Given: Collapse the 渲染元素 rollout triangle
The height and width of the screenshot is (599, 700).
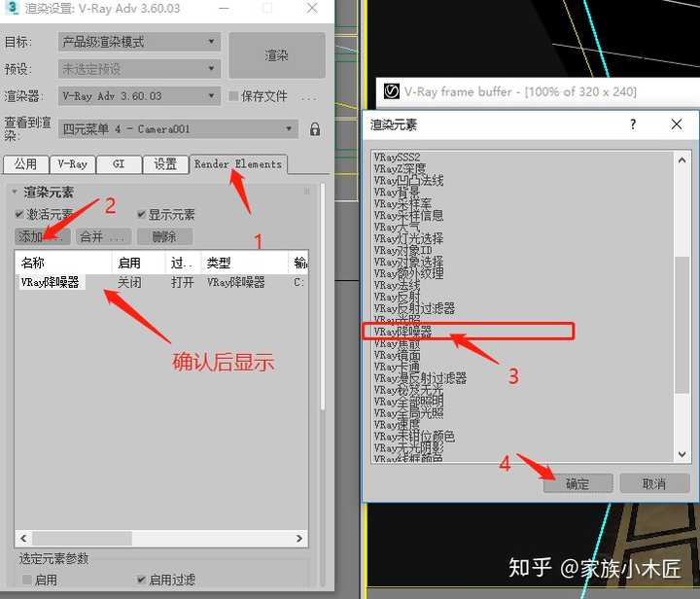Looking at the screenshot, I should [x=15, y=192].
